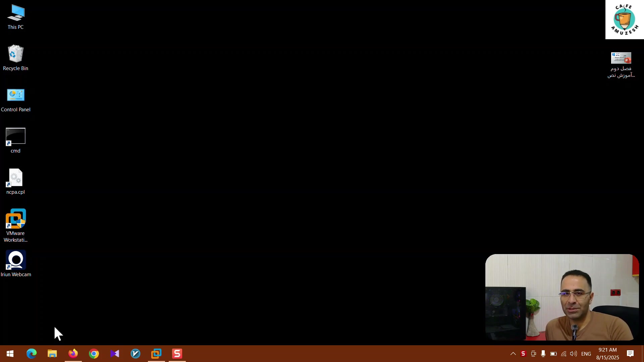Launch Microsoft Edge from the taskbar

32,354
